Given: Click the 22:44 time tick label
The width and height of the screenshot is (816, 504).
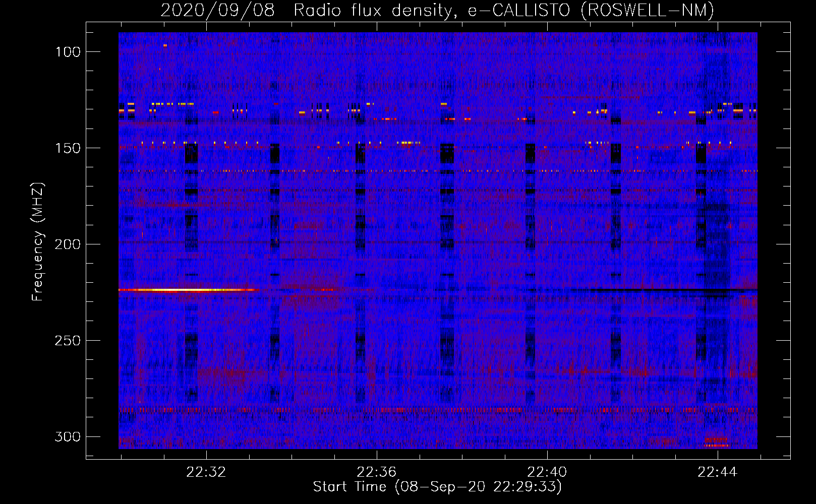Looking at the screenshot, I should [x=717, y=472].
